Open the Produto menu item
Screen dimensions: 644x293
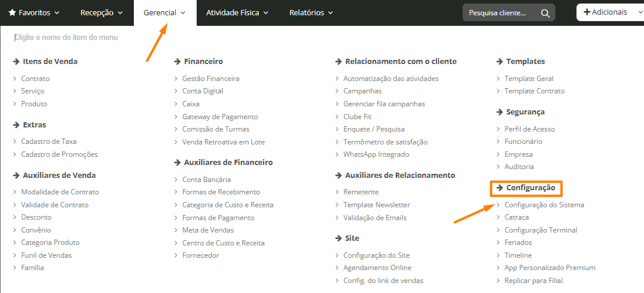34,104
